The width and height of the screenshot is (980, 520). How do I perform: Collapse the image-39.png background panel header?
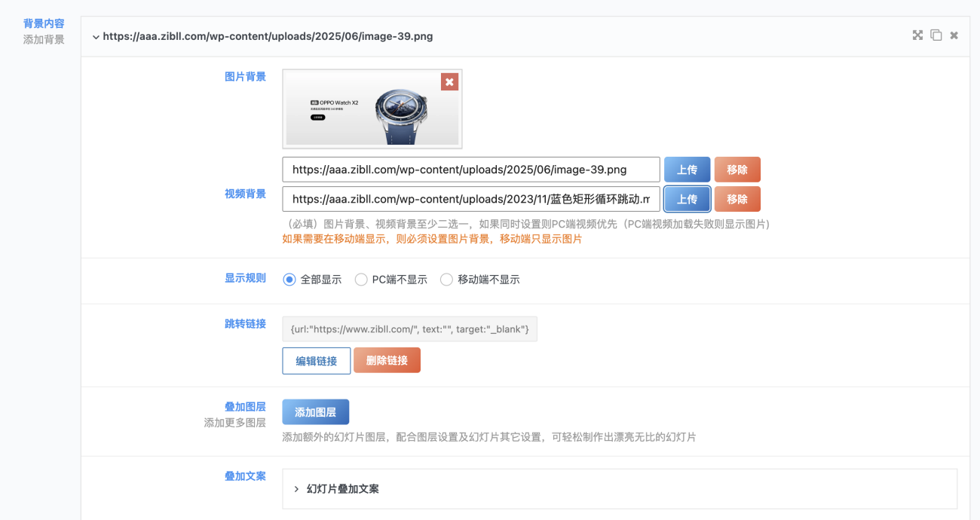coord(262,36)
